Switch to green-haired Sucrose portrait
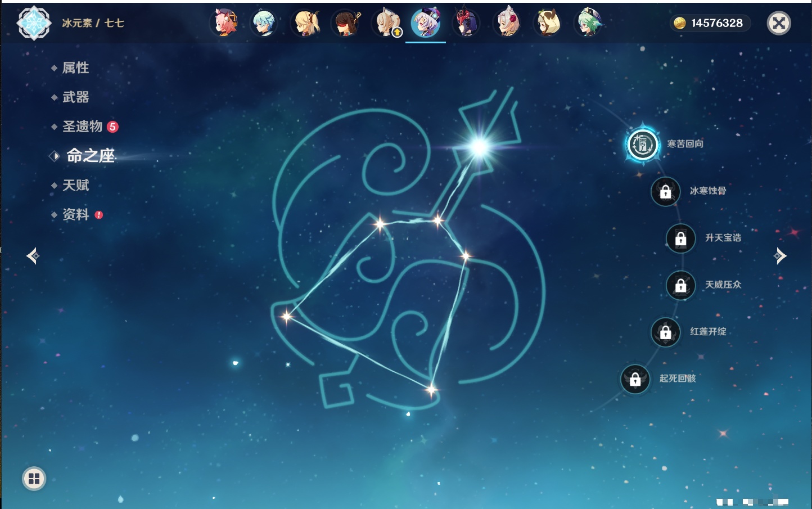 coord(588,24)
